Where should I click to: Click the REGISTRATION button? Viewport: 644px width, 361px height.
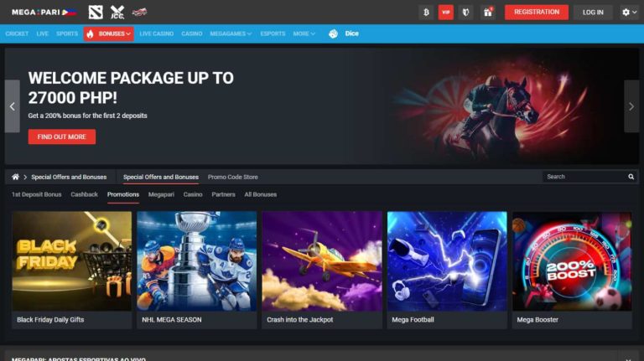pos(537,13)
